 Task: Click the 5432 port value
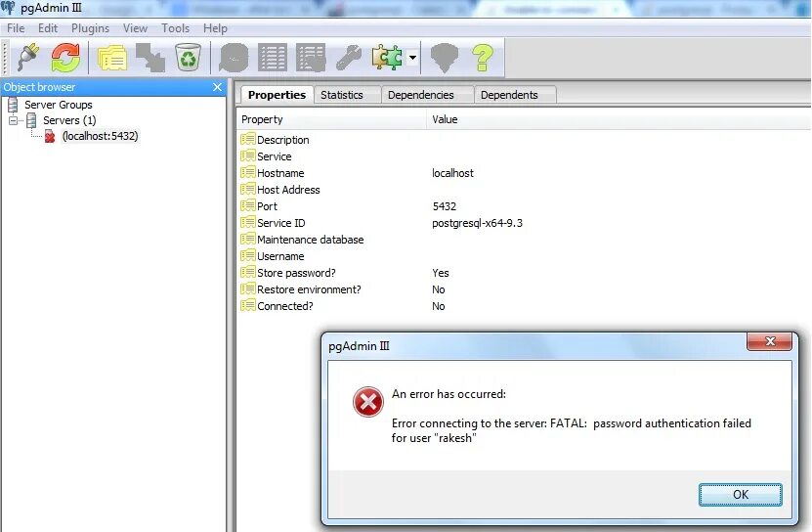pyautogui.click(x=445, y=206)
